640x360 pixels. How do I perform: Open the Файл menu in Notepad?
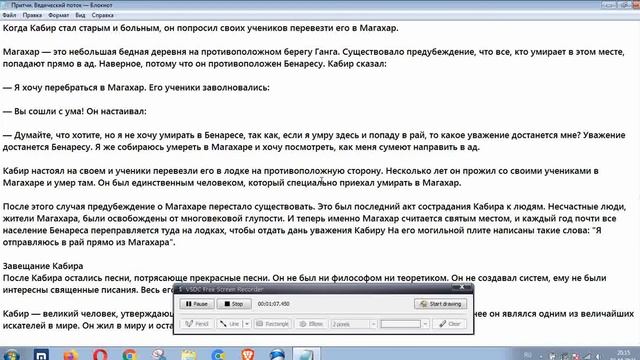9,15
